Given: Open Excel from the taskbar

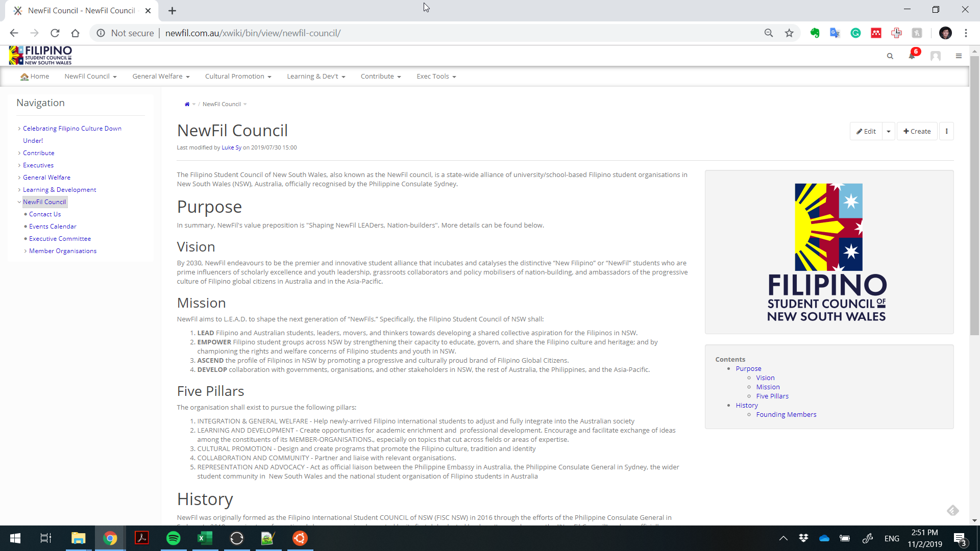Looking at the screenshot, I should (x=205, y=538).
